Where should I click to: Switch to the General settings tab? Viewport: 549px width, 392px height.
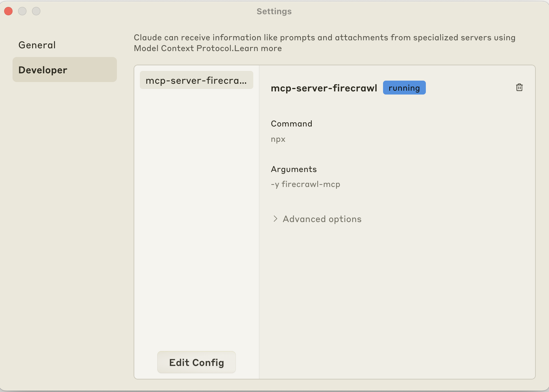(x=37, y=45)
